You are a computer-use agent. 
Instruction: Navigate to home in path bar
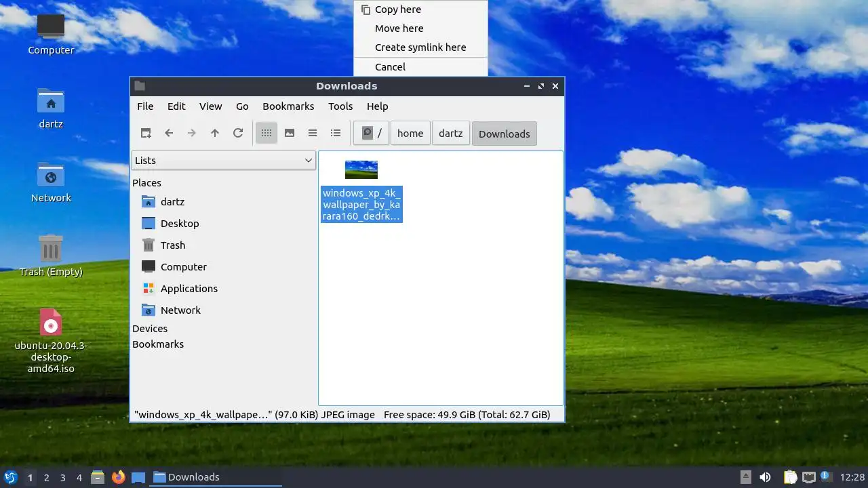coord(410,134)
